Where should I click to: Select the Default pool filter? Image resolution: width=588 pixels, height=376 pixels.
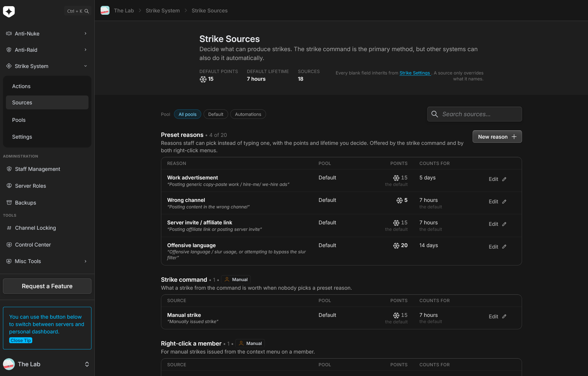(216, 114)
